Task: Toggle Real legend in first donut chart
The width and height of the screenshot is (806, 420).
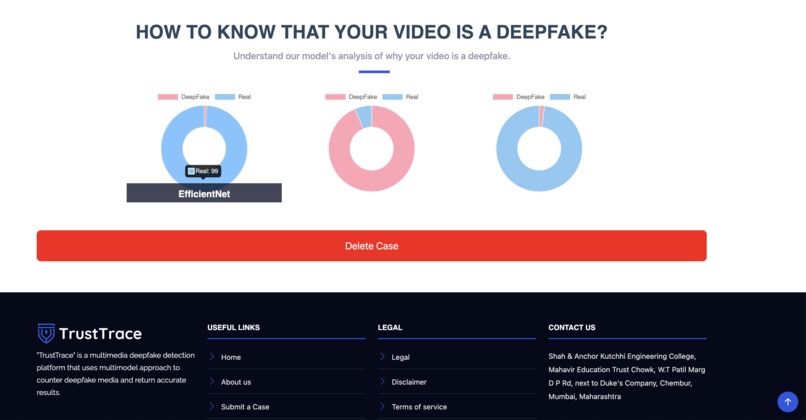Action: pyautogui.click(x=233, y=97)
